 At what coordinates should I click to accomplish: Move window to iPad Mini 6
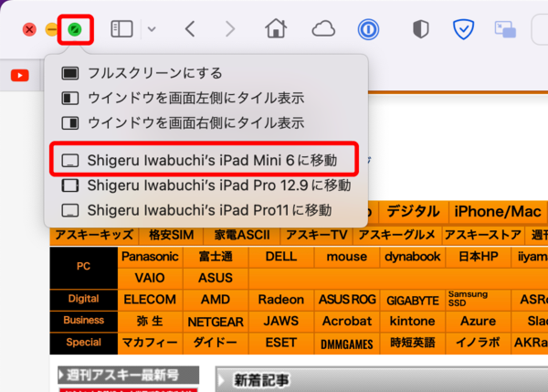point(206,161)
